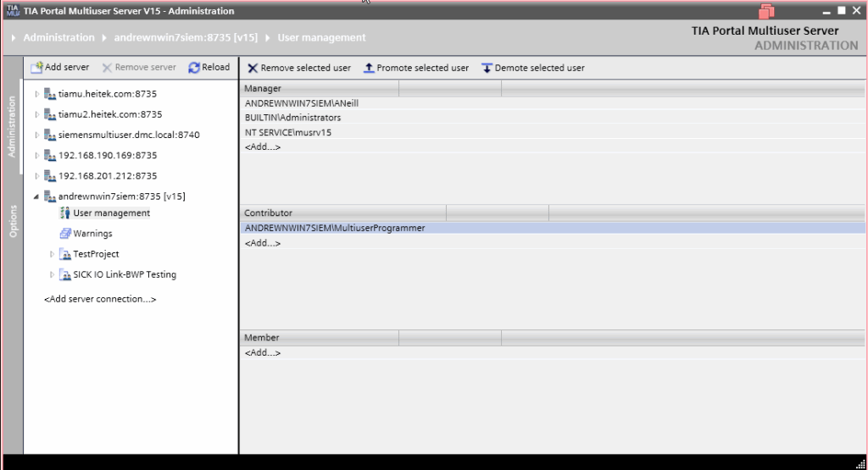Open User management tree item label
The height and width of the screenshot is (470, 868).
click(111, 213)
